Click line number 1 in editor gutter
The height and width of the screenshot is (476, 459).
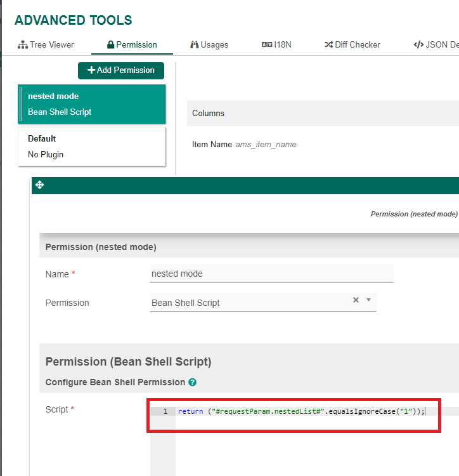coord(165,411)
